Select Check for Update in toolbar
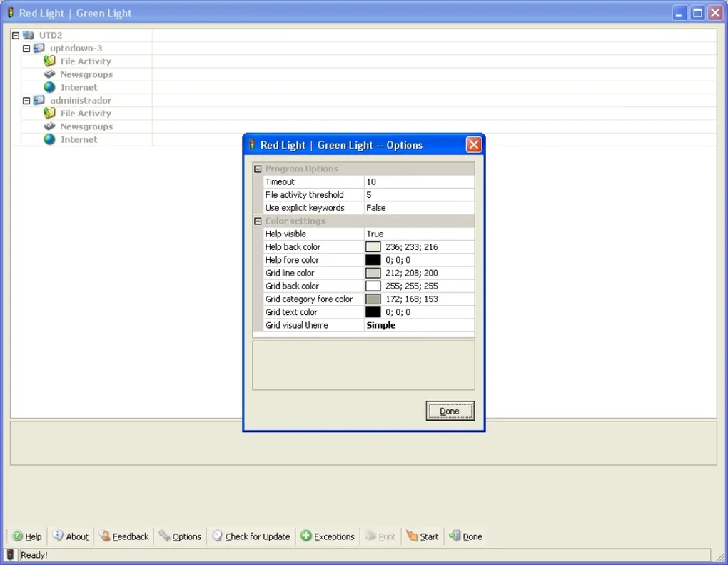This screenshot has height=565, width=728. click(251, 536)
